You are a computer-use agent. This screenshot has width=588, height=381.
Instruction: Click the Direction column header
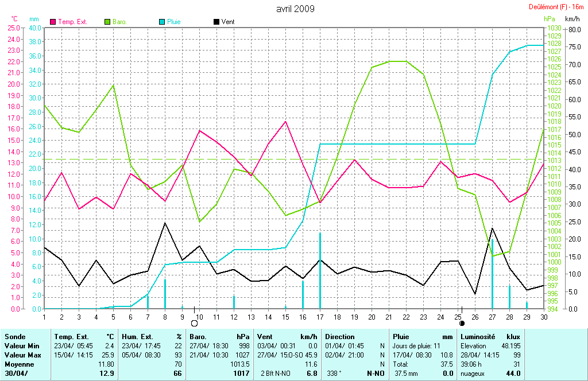click(340, 337)
